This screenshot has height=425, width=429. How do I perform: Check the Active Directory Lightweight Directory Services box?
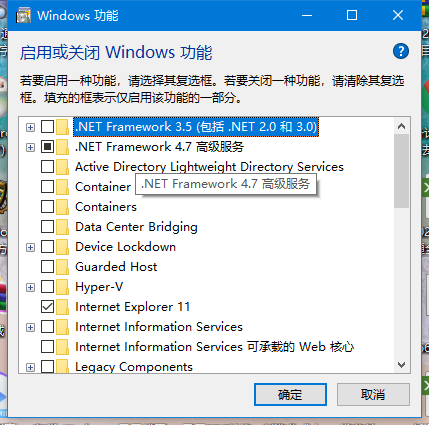[x=47, y=167]
